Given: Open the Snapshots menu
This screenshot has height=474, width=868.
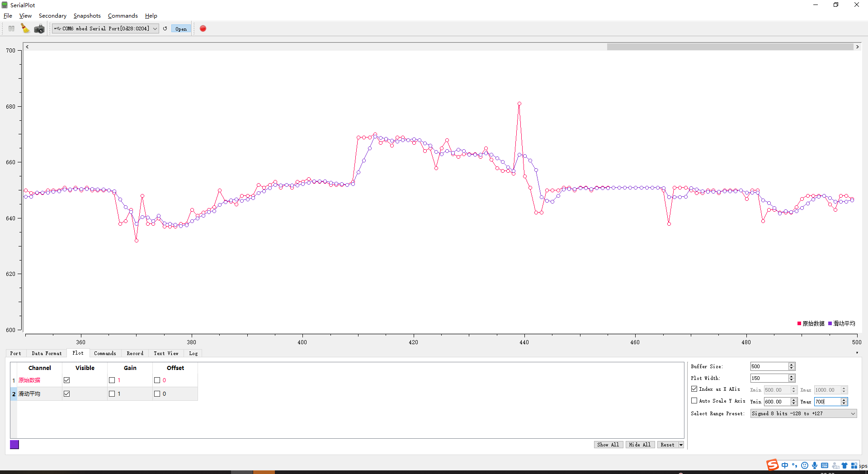Looking at the screenshot, I should 87,16.
